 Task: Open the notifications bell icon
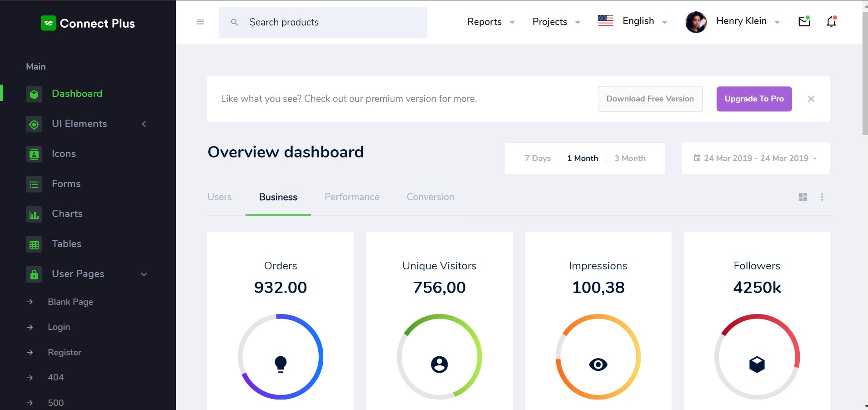831,21
